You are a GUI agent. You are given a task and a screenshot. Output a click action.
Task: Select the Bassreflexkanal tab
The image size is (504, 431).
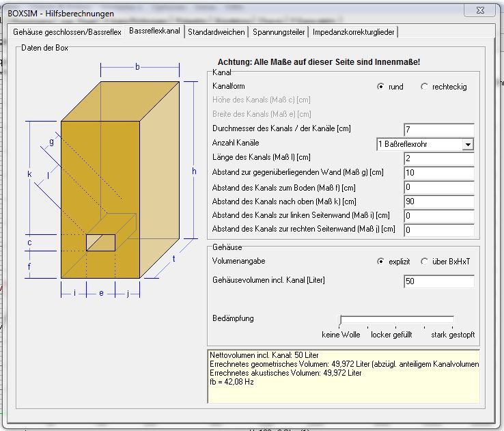[154, 31]
